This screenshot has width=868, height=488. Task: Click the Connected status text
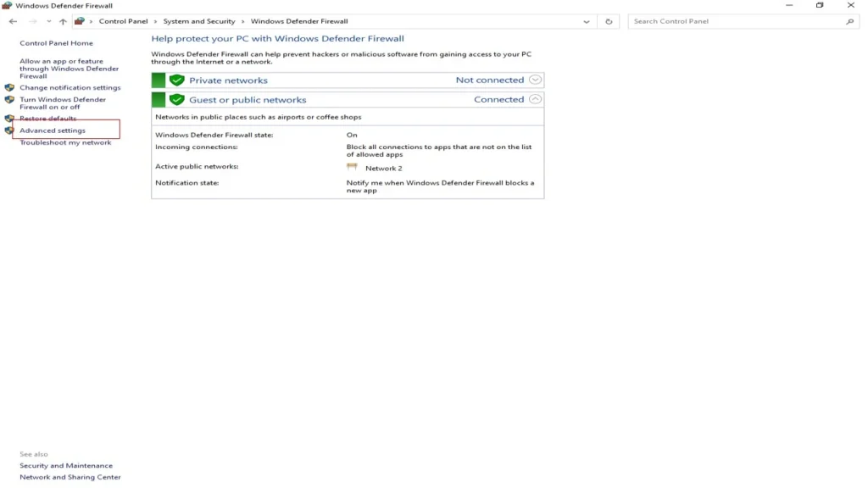498,100
